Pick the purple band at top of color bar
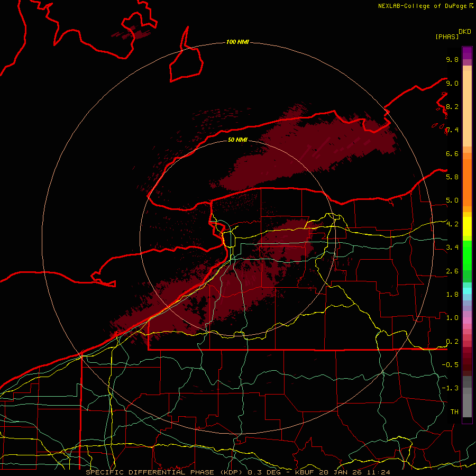 [467, 53]
